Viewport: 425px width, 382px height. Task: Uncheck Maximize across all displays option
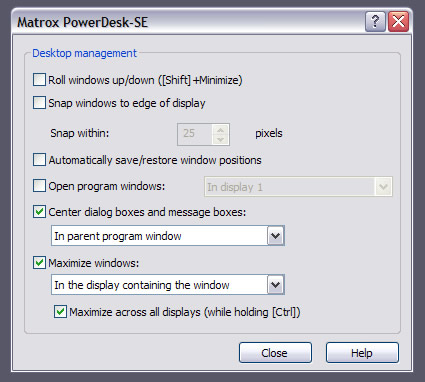click(60, 312)
